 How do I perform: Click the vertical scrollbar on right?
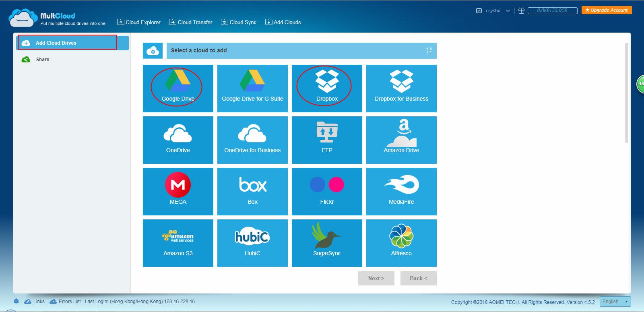626,93
